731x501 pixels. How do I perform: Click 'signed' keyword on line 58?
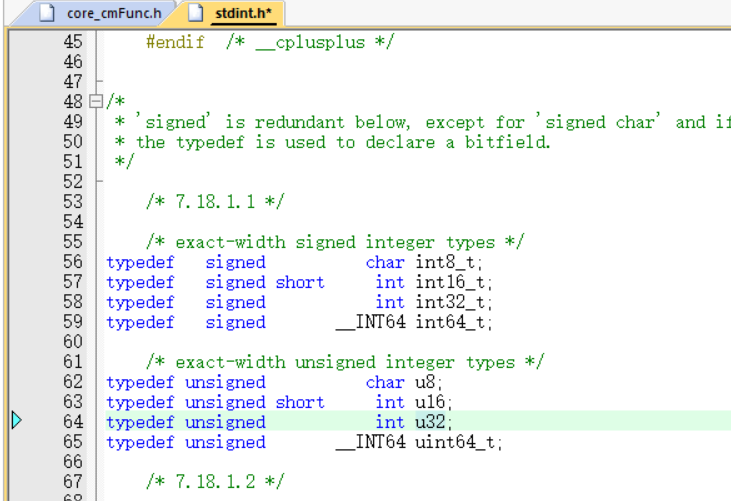(x=235, y=302)
